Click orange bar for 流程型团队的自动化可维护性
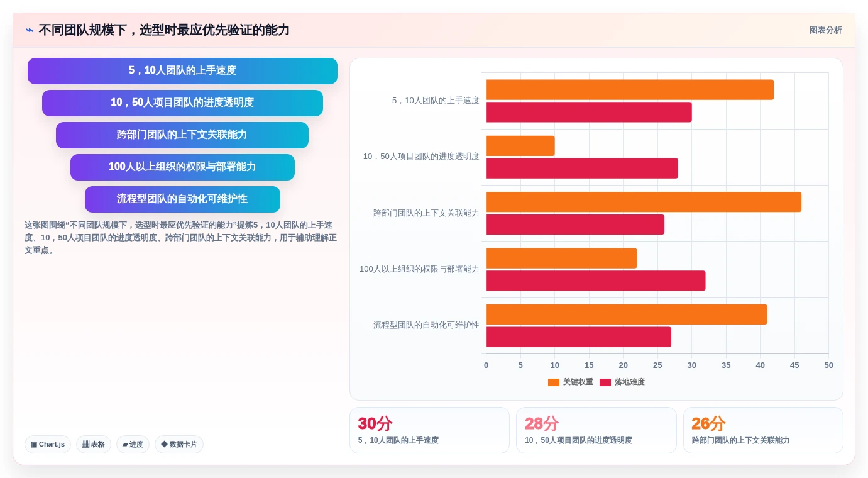This screenshot has width=868, height=478. tap(627, 314)
